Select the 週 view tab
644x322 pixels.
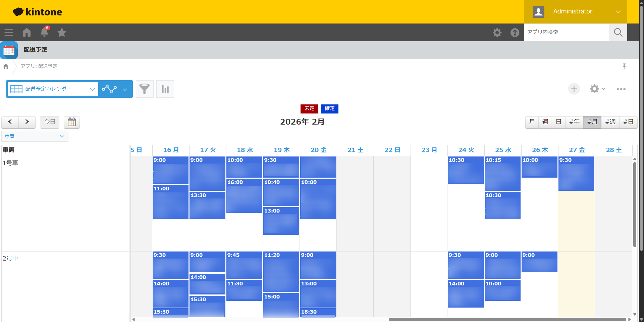click(545, 122)
